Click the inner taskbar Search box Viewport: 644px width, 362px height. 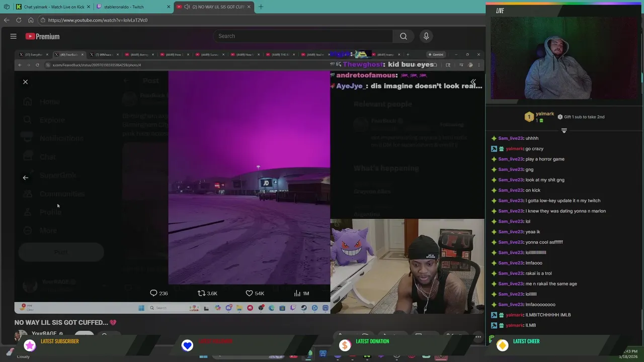point(174,308)
